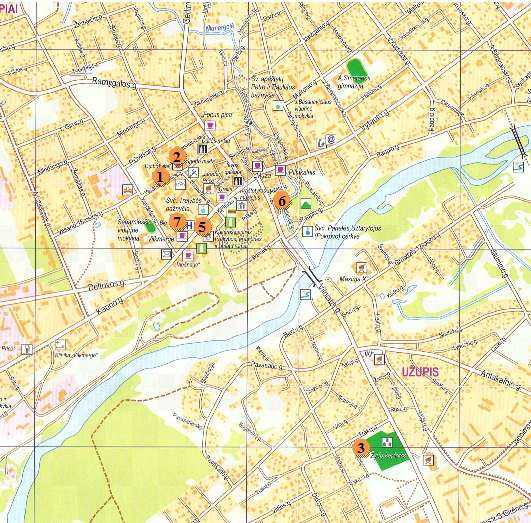Click the green oval stadium field
531x523 pixels.
click(357, 69)
